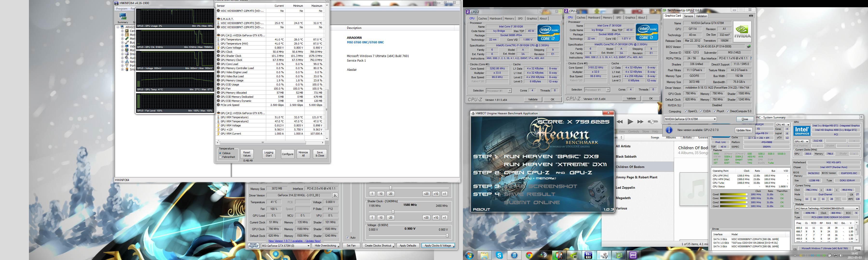Open Google Chrome from the taskbar
The width and height of the screenshot is (868, 260).
pyautogui.click(x=529, y=255)
